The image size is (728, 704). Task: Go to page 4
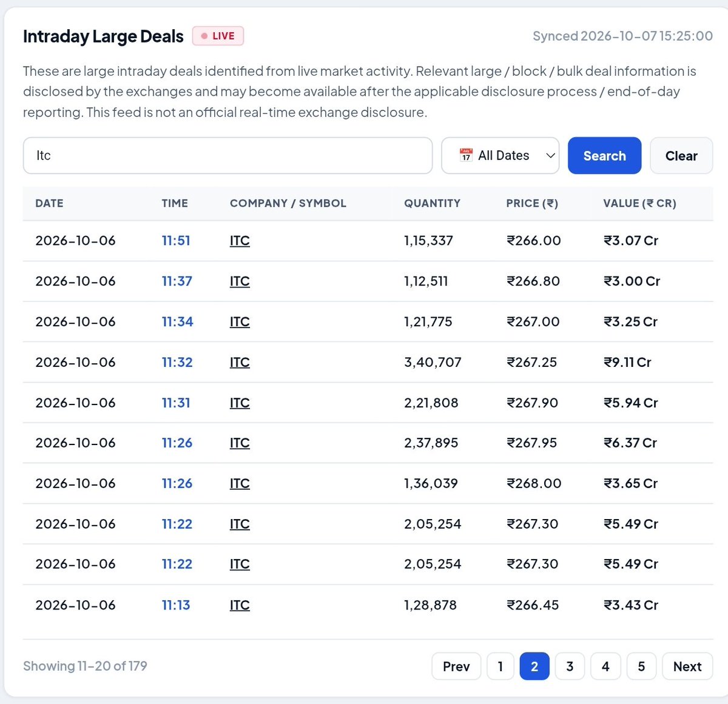(x=605, y=666)
